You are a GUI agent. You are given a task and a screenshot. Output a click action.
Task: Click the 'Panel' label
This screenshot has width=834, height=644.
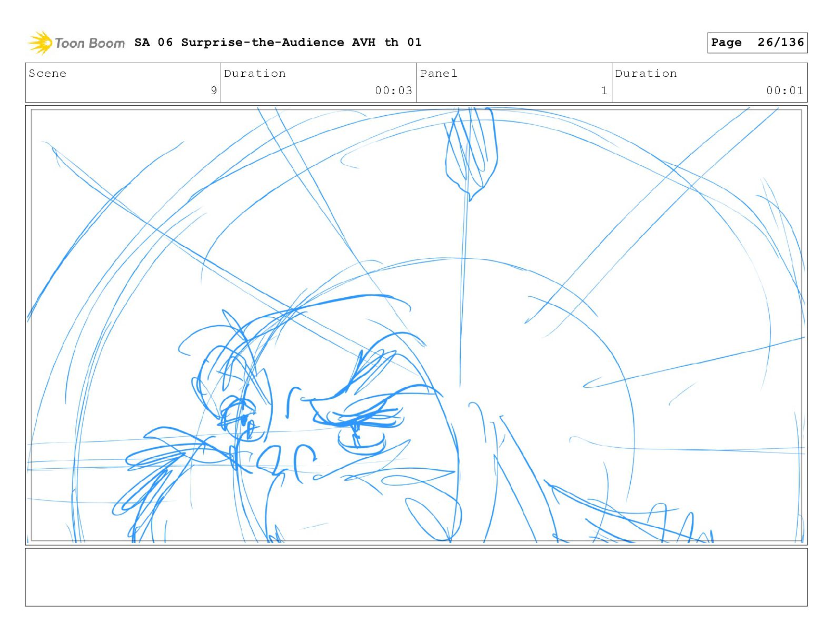439,74
